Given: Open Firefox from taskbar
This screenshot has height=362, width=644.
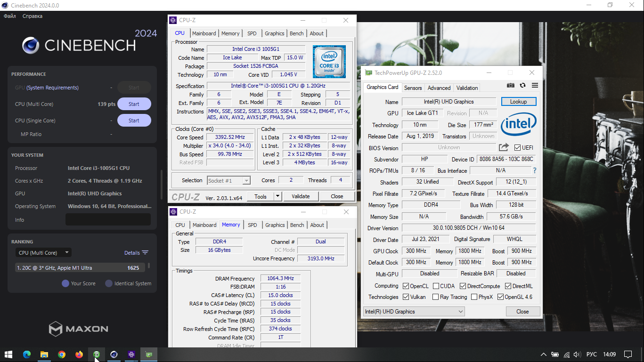Looking at the screenshot, I should (79, 354).
